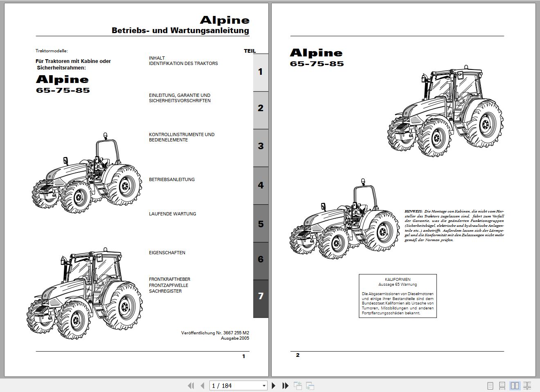
Task: Click the Traktormodelle: label
Action: click(52, 51)
